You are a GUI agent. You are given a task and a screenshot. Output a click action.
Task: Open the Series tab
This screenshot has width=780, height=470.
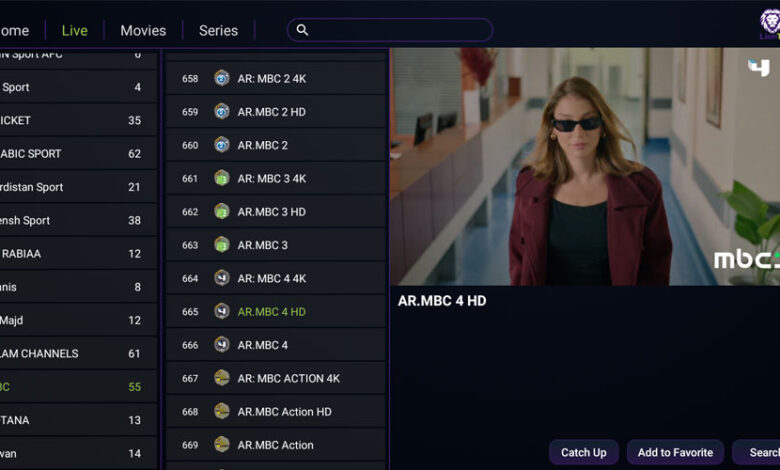click(218, 31)
